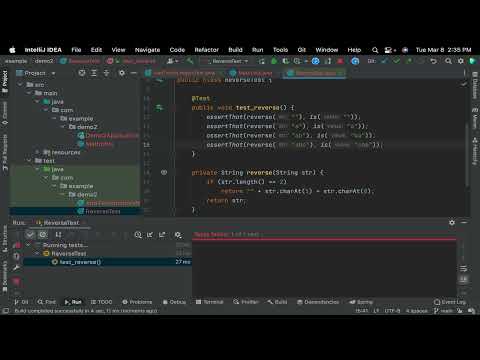The width and height of the screenshot is (480, 360).
Task: Open macOS Spotlight search
Action: pyautogui.click(x=375, y=50)
